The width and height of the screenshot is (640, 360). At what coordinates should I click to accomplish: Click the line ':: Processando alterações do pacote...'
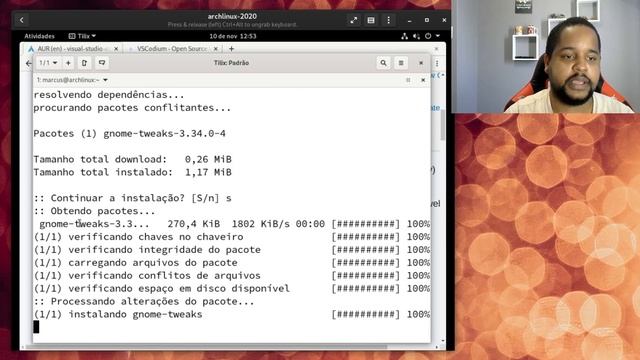[x=144, y=301]
